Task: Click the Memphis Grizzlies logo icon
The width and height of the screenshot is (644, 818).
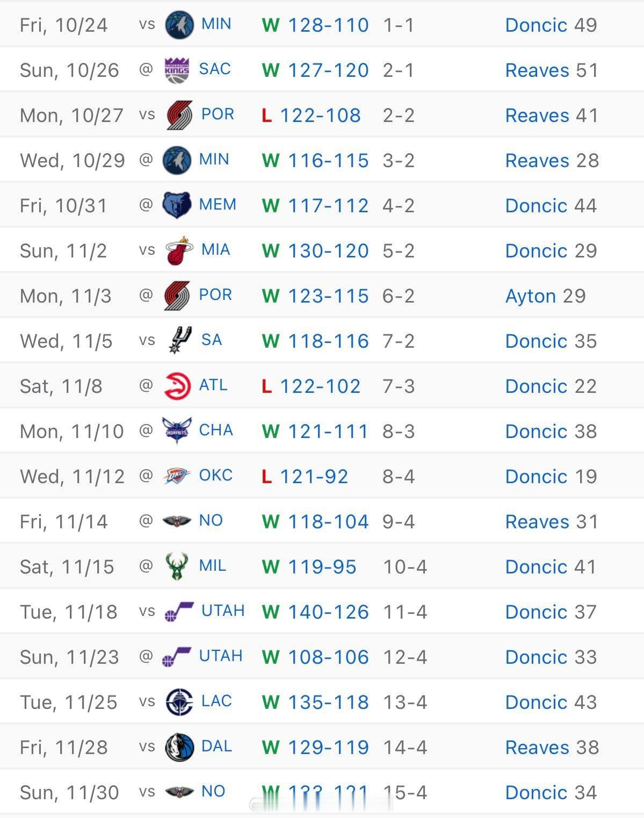Action: pyautogui.click(x=177, y=205)
